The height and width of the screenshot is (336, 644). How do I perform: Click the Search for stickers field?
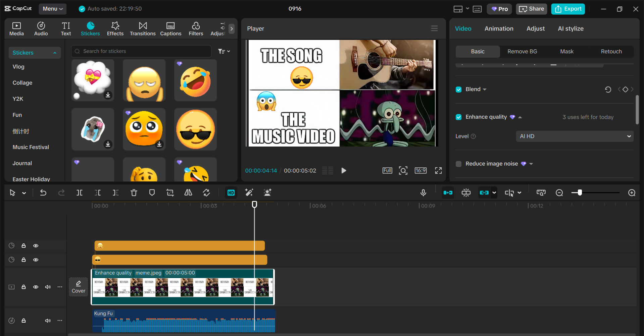[x=141, y=51]
